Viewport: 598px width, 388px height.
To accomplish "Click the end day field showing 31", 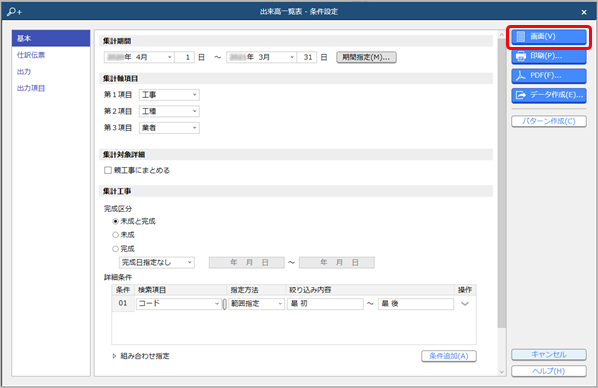I will pos(307,57).
